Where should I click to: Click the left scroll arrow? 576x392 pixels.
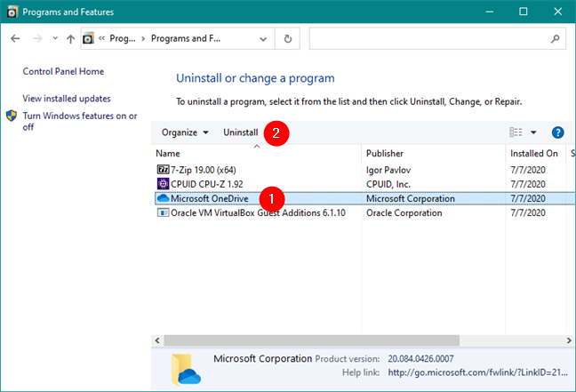[157, 340]
